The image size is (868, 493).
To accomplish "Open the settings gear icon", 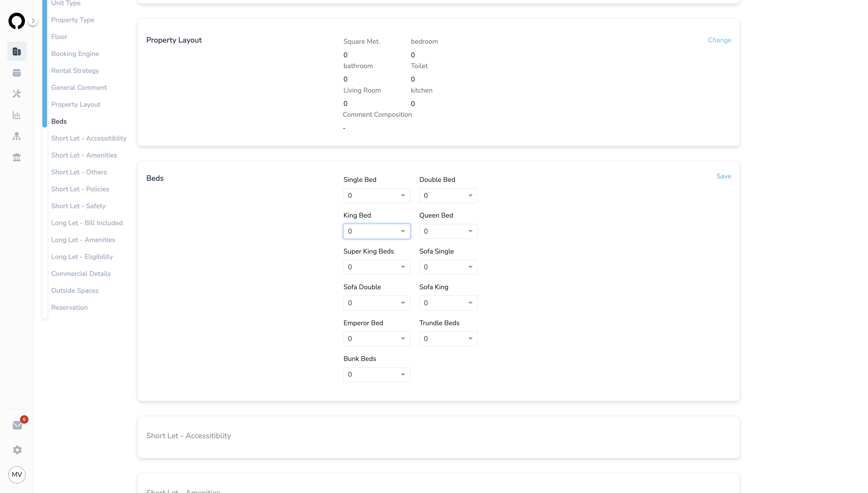I will (x=17, y=450).
